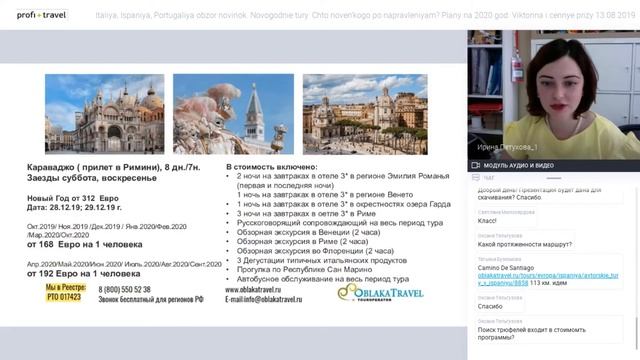640x360 pixels.
Task: Click the E-mail info@oblakatravel.ru address
Action: pos(263,299)
